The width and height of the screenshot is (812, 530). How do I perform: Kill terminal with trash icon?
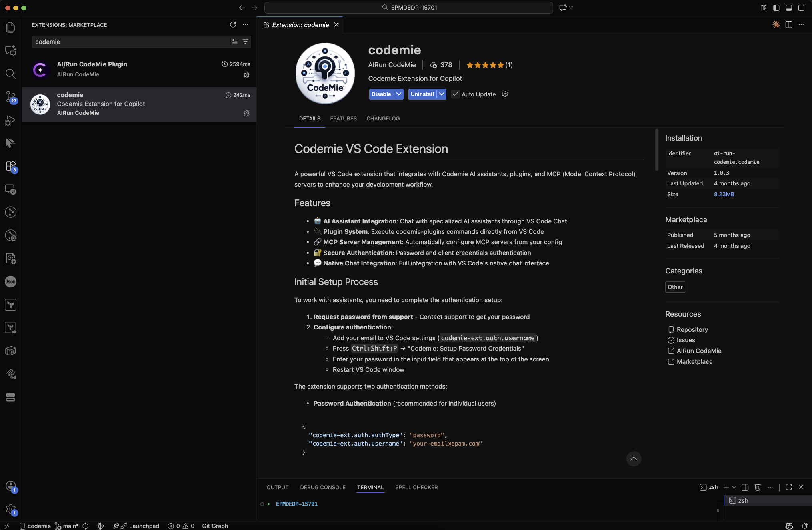pos(757,487)
